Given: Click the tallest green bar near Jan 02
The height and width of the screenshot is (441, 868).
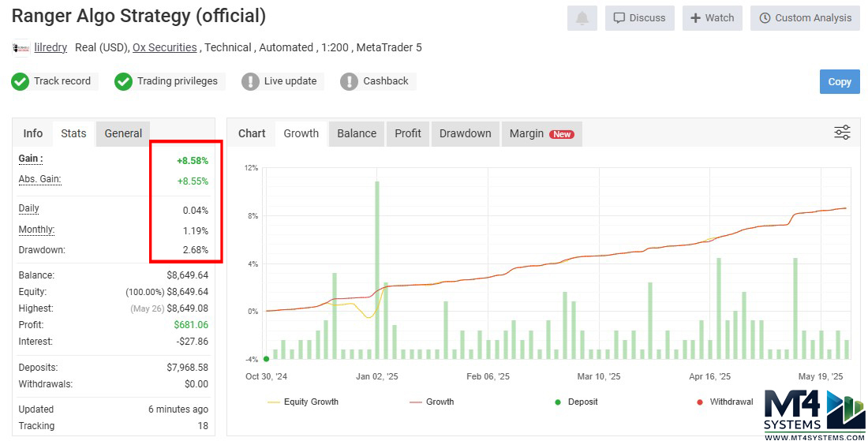Looking at the screenshot, I should [377, 268].
